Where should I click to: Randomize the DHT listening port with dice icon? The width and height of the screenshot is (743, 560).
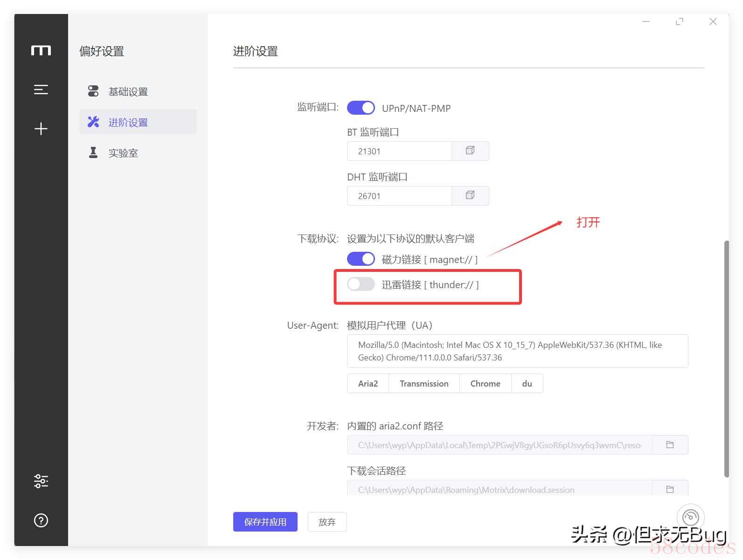(470, 196)
